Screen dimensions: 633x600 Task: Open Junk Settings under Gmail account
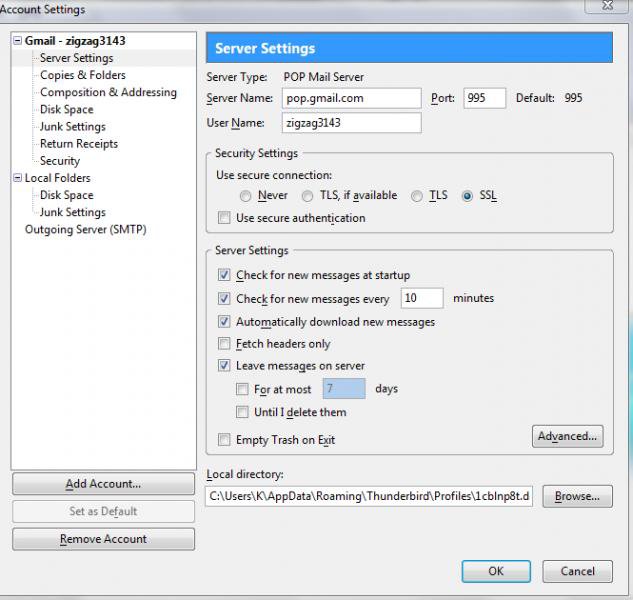pos(73,126)
